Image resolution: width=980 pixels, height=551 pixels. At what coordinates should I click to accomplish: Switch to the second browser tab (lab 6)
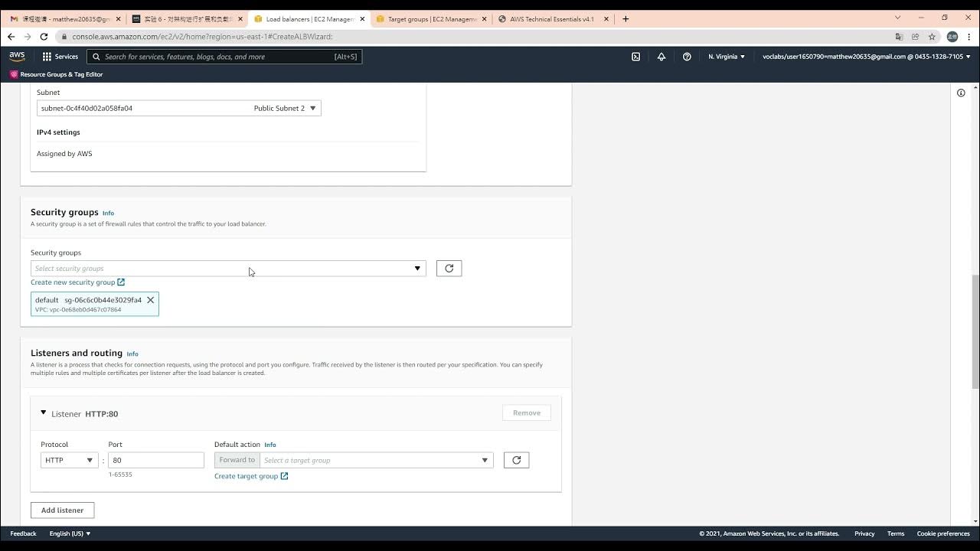(x=188, y=19)
